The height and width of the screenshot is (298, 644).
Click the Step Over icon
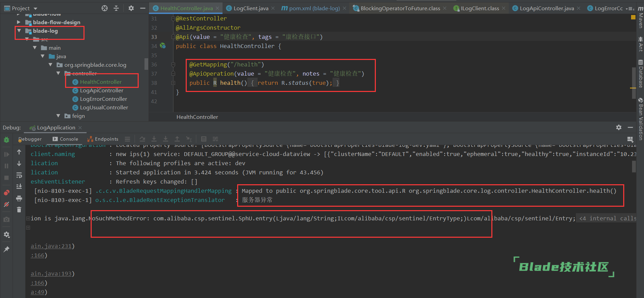click(142, 139)
